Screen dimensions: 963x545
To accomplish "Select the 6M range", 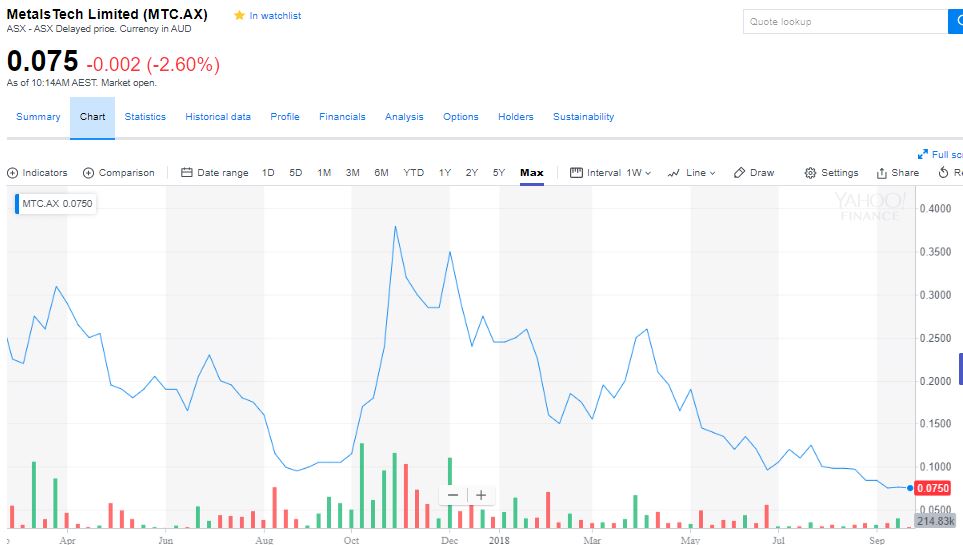I will pos(381,173).
